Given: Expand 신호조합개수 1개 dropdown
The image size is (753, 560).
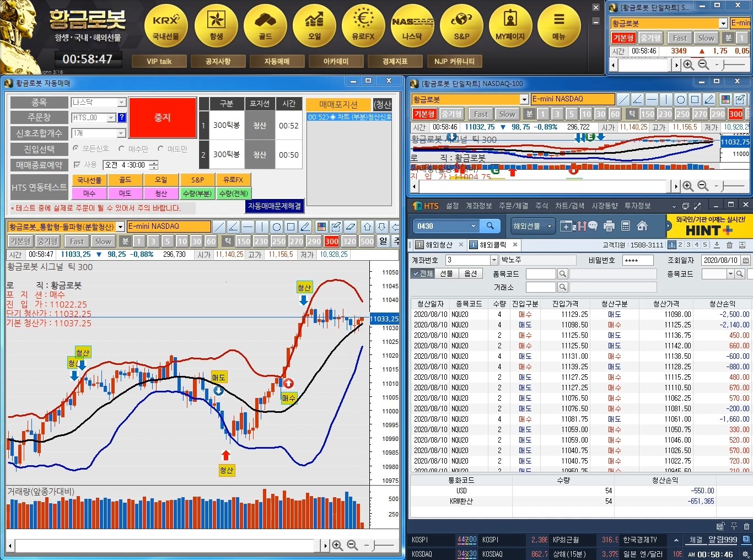Looking at the screenshot, I should click(x=121, y=133).
